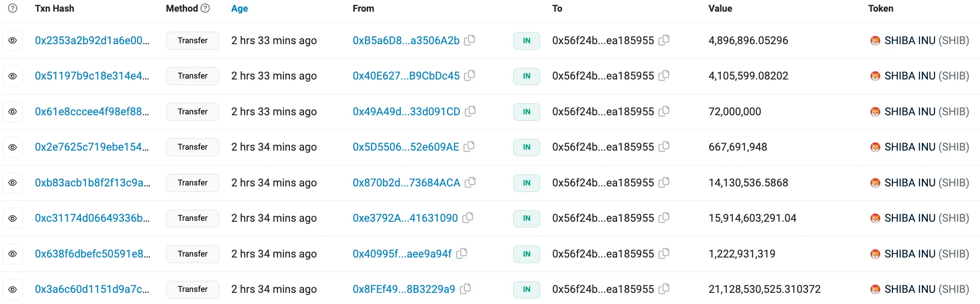Copy From address 0xB5a6D8...a3506A2b

(470, 40)
